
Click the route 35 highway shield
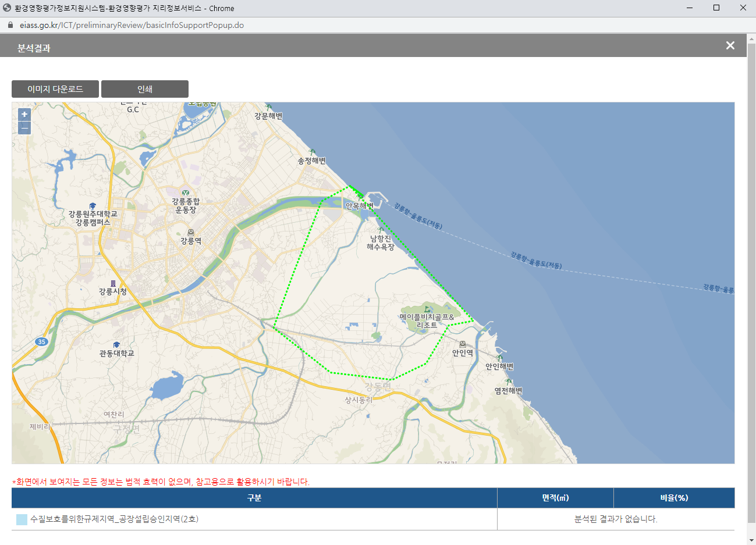[41, 341]
